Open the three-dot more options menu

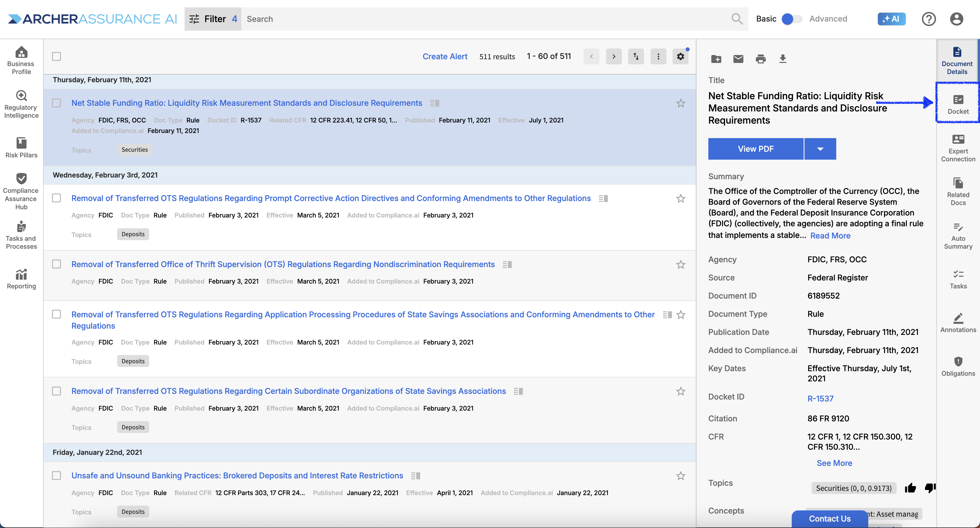658,56
